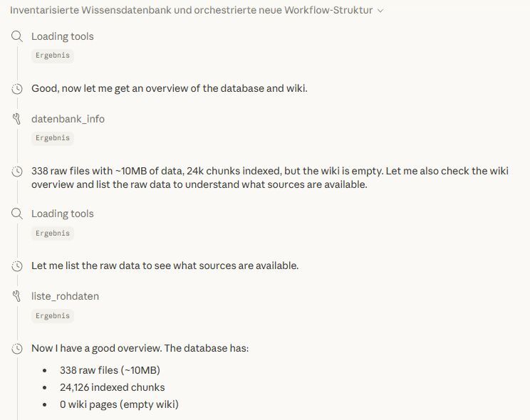The height and width of the screenshot is (420, 530).
Task: Click the '24,126 indexed chunks' bullet text
Action: [x=112, y=387]
